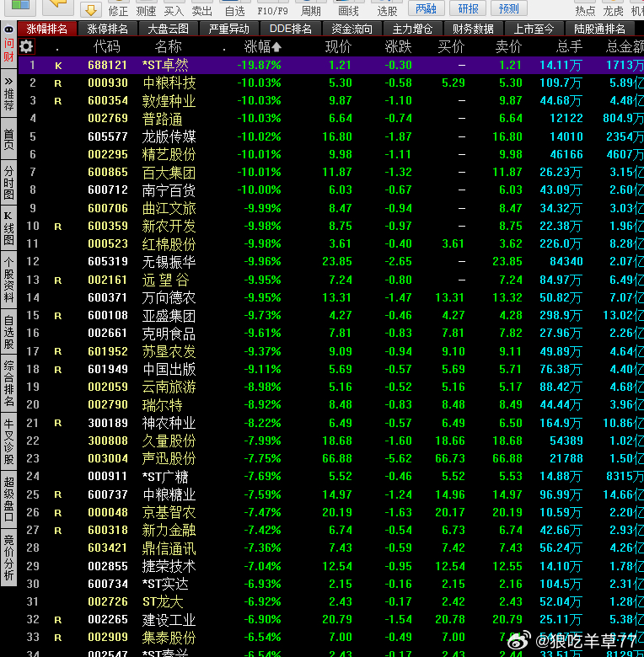Sort by the 涨幅 column header
Screen dimensions: 644x657
pyautogui.click(x=262, y=46)
